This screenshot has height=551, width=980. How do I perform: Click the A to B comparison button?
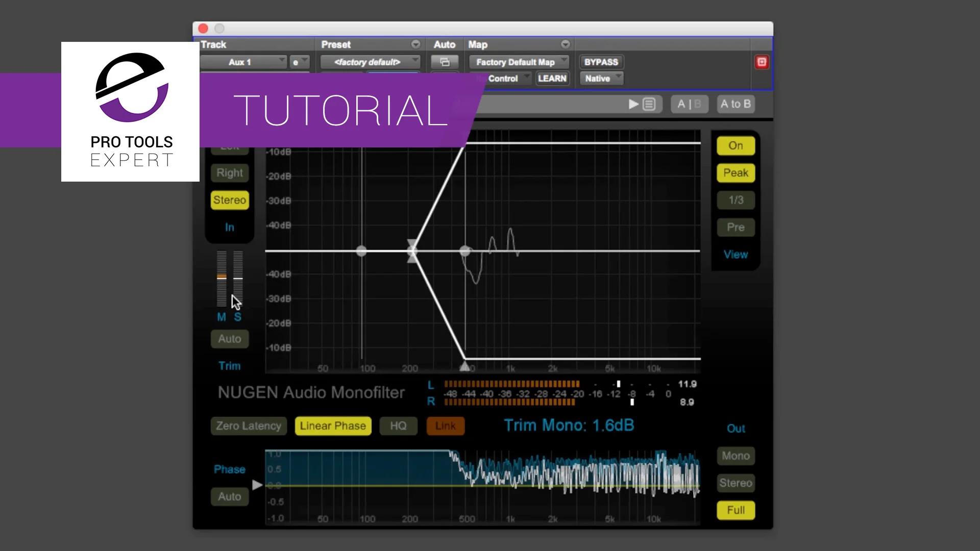coord(735,104)
